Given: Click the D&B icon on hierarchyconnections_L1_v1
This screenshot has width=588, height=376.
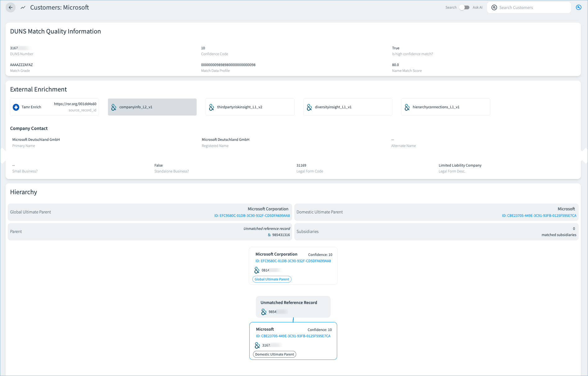Looking at the screenshot, I should [407, 107].
